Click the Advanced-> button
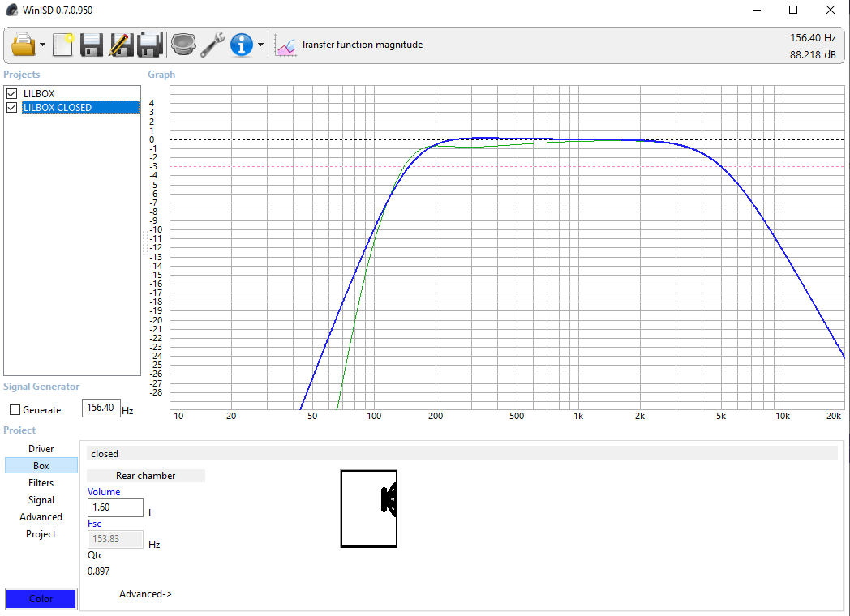The width and height of the screenshot is (850, 616). 145,594
